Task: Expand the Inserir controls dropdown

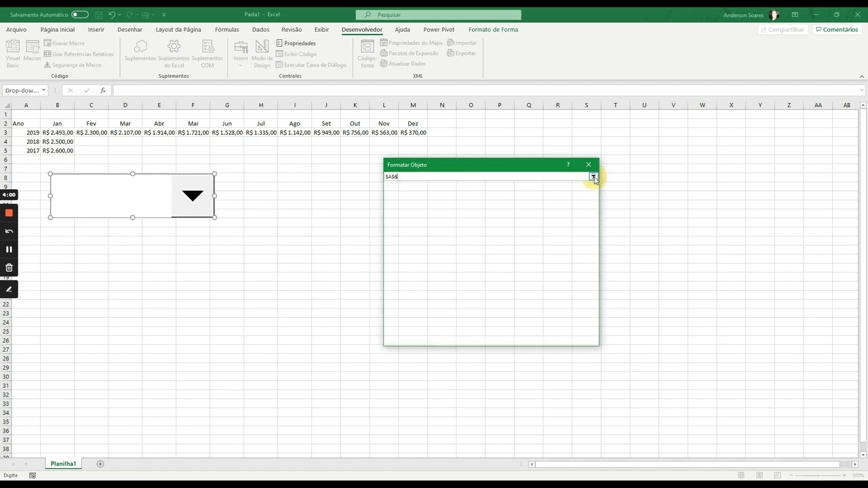Action: tap(241, 54)
